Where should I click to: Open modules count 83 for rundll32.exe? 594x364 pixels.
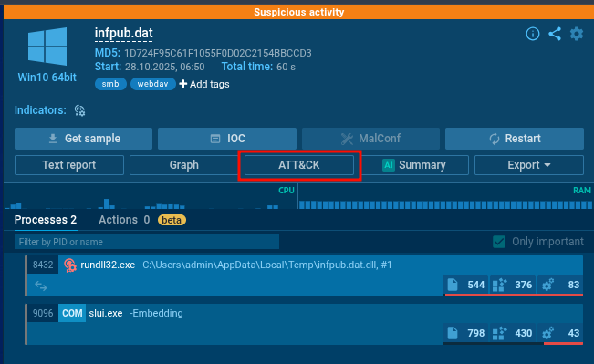(560, 285)
